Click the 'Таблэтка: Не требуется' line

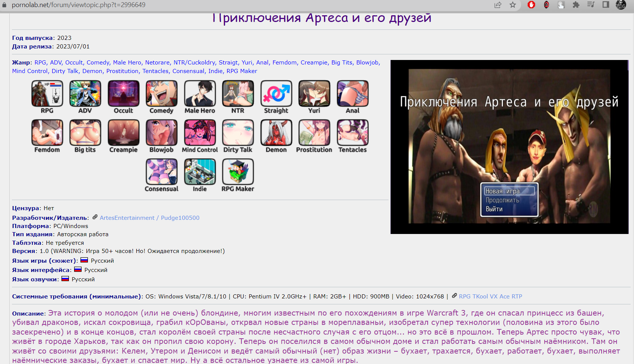tap(48, 243)
